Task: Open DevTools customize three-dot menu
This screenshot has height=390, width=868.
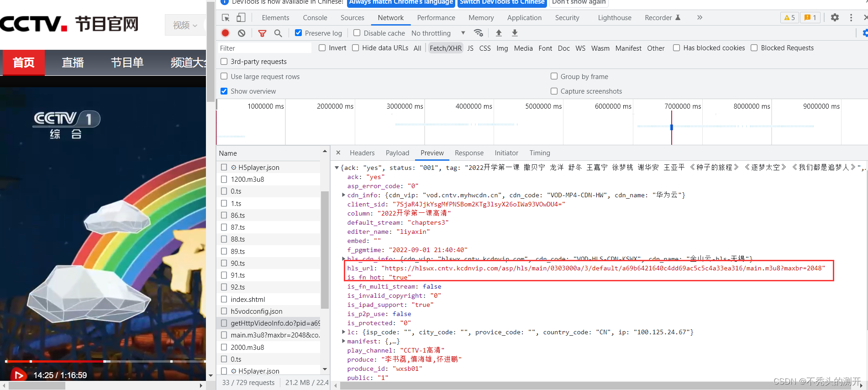Action: click(x=851, y=17)
